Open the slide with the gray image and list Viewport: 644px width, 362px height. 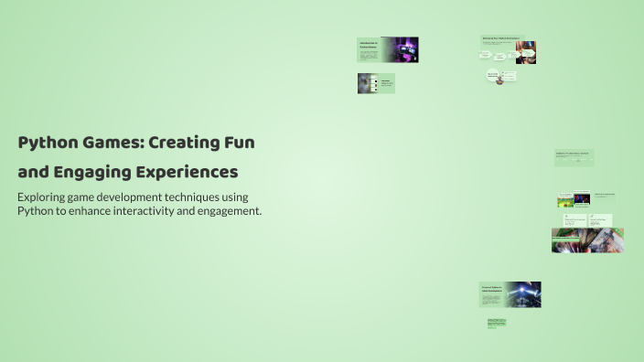(376, 83)
